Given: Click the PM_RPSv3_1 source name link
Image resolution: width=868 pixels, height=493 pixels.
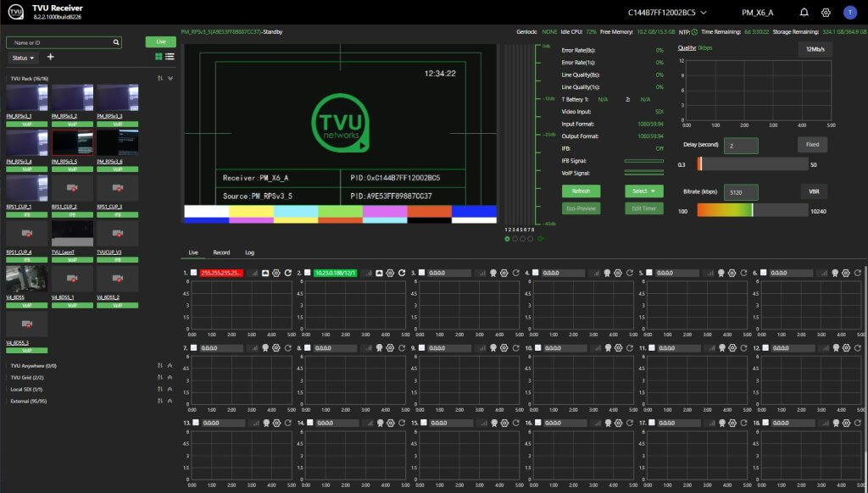Looking at the screenshot, I should click(19, 116).
